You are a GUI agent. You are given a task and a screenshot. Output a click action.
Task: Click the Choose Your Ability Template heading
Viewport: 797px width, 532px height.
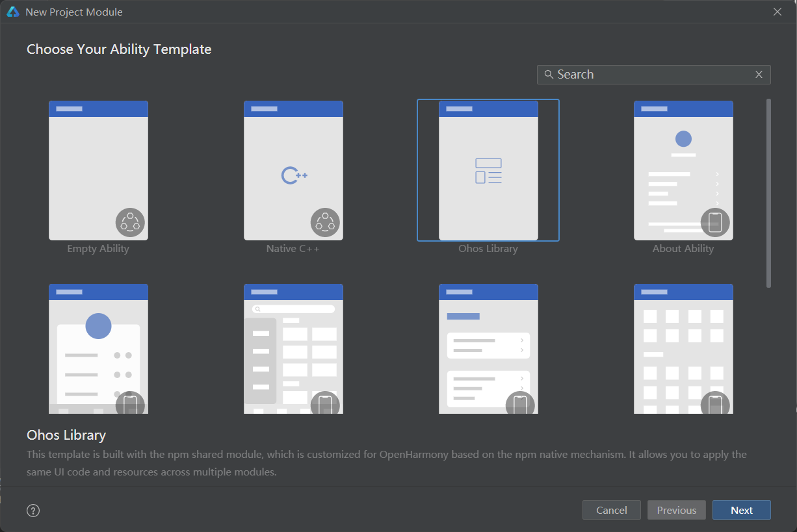(x=119, y=49)
